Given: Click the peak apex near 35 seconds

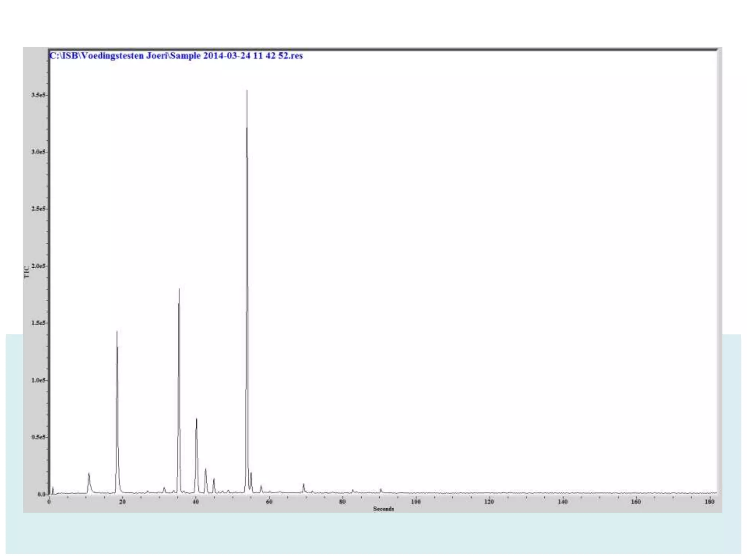Looking at the screenshot, I should (179, 290).
